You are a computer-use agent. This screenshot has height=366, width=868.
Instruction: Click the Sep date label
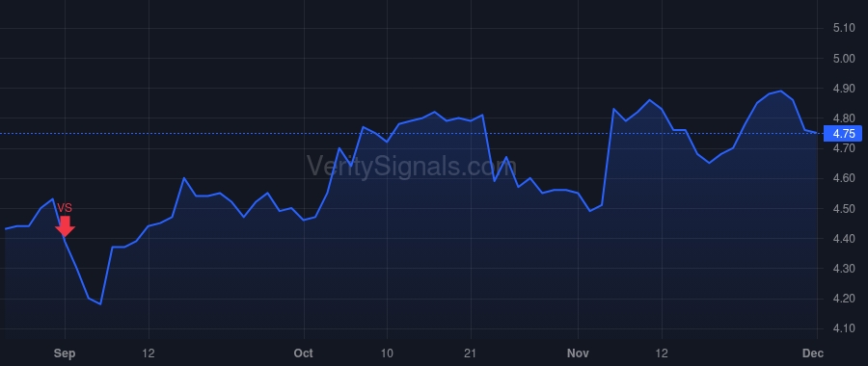(65, 353)
